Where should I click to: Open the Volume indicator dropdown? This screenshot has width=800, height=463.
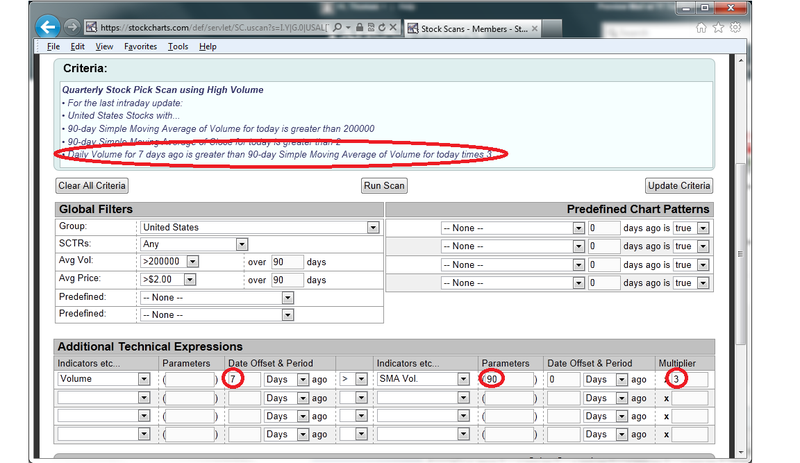pos(104,379)
